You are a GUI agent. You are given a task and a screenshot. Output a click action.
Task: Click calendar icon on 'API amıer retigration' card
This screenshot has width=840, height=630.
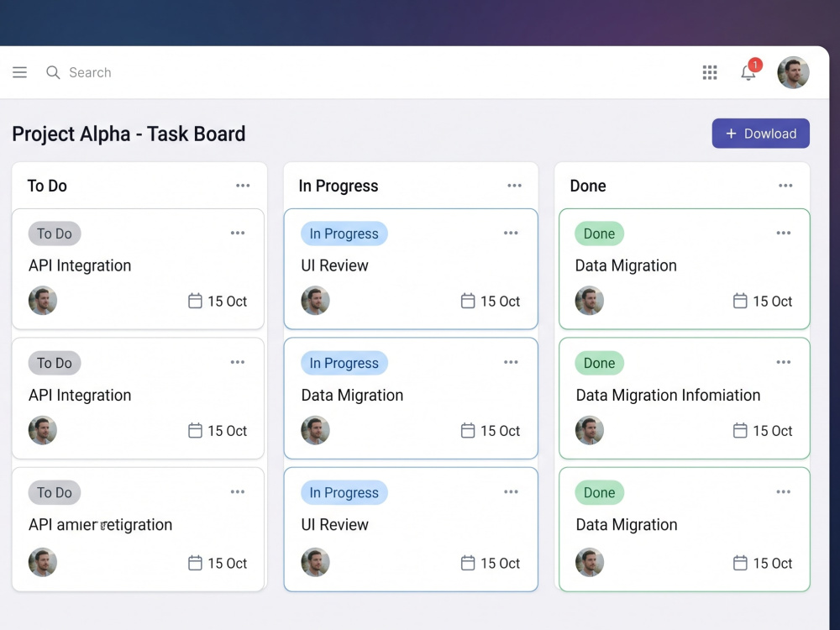coord(195,563)
